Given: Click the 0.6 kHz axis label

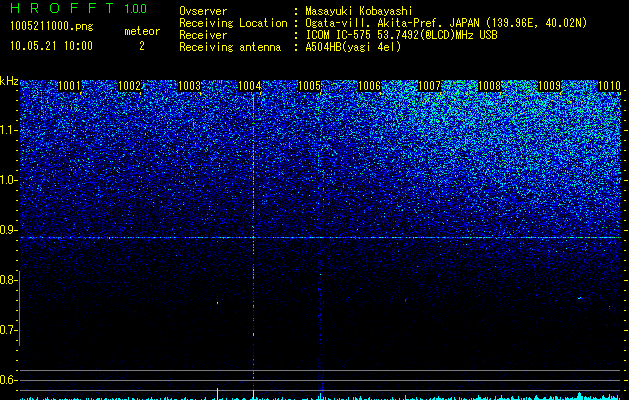Looking at the screenshot, I should point(9,380).
